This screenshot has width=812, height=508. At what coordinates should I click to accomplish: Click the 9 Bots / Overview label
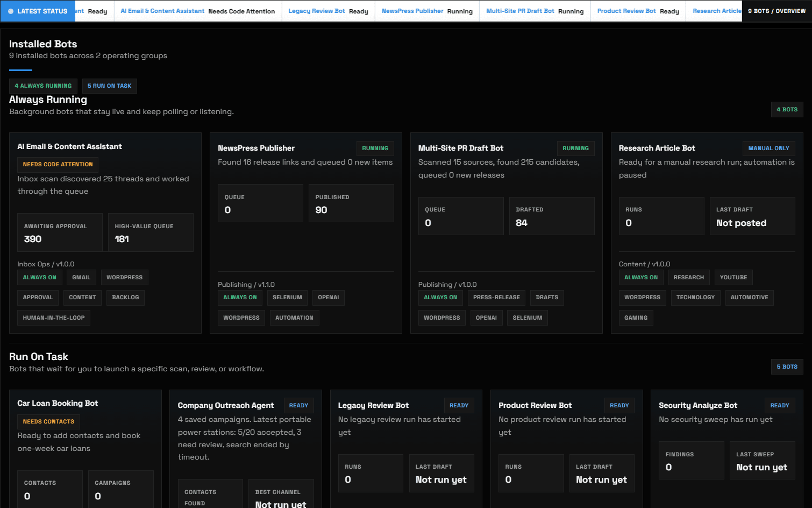777,11
